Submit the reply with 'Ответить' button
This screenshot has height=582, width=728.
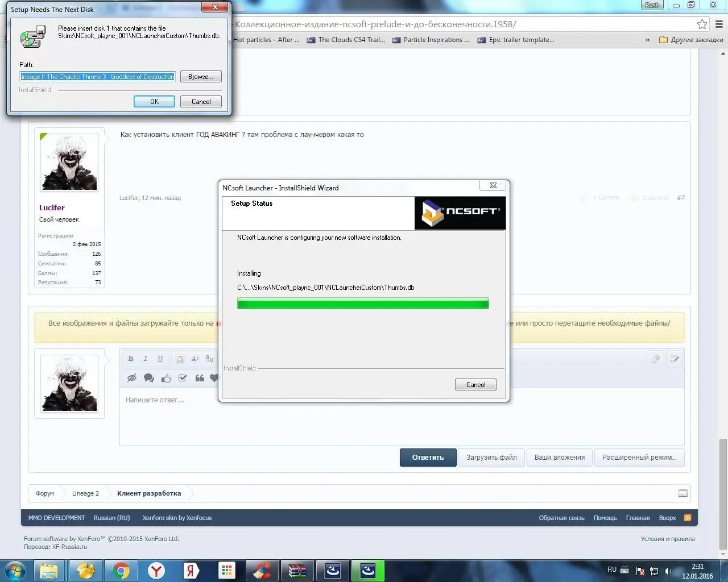(428, 458)
